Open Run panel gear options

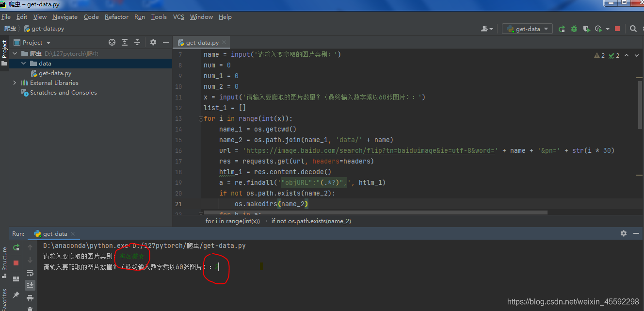(624, 233)
